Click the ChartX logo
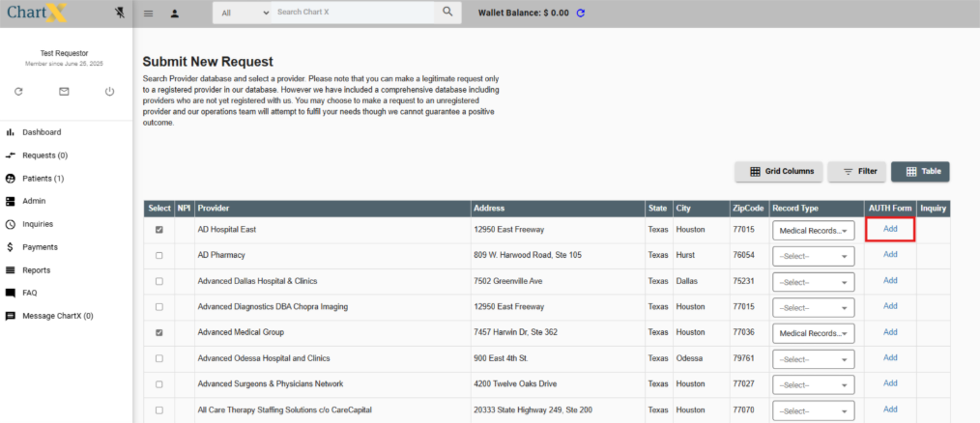The height and width of the screenshot is (423, 980). point(37,13)
